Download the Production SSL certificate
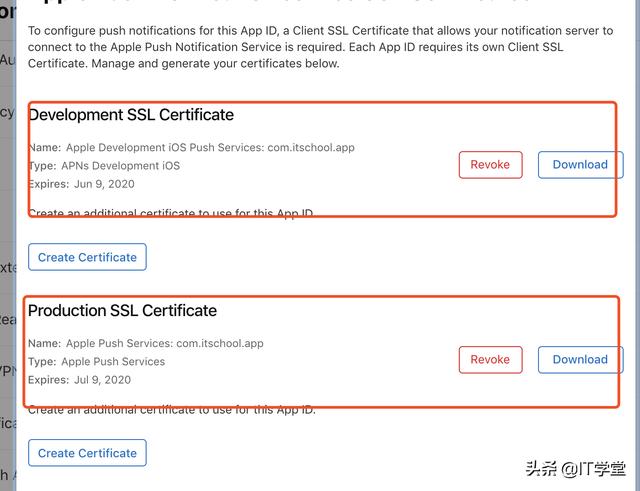This screenshot has width=640, height=491. 580,360
